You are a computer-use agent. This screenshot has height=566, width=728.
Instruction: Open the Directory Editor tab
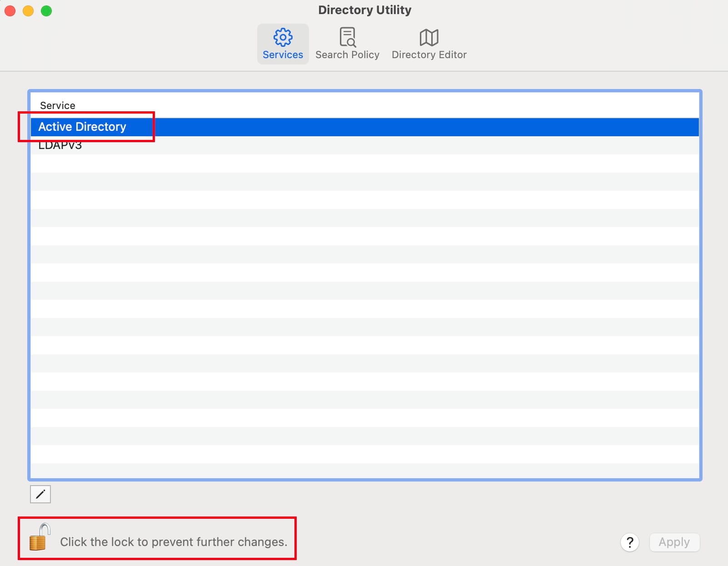click(429, 44)
